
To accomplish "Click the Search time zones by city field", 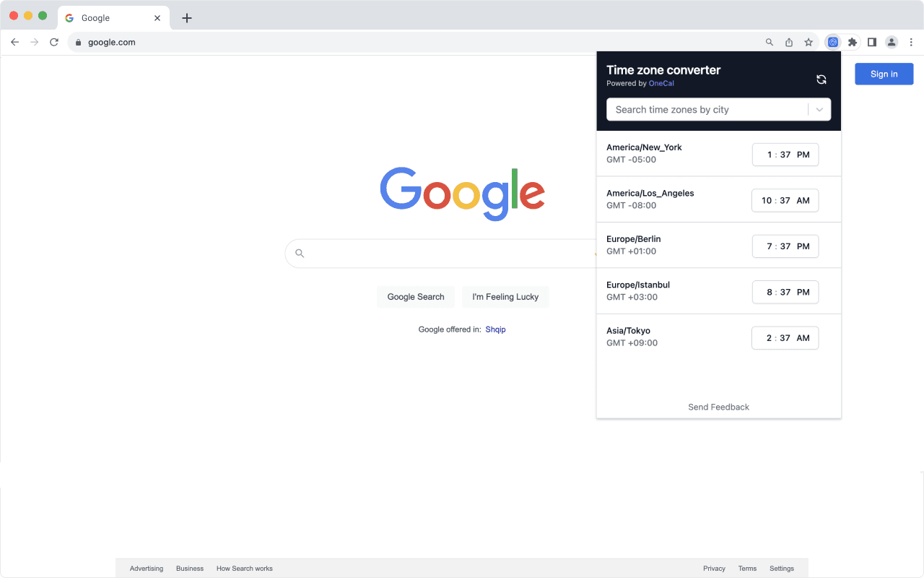I will (707, 110).
